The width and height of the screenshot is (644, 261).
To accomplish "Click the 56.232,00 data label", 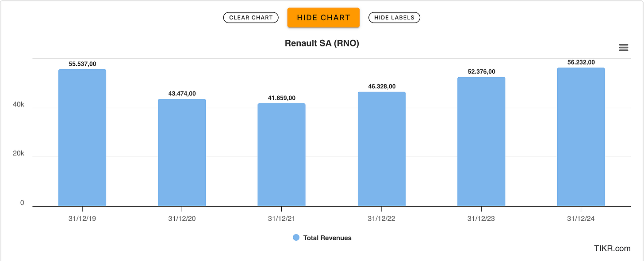I will pos(581,62).
